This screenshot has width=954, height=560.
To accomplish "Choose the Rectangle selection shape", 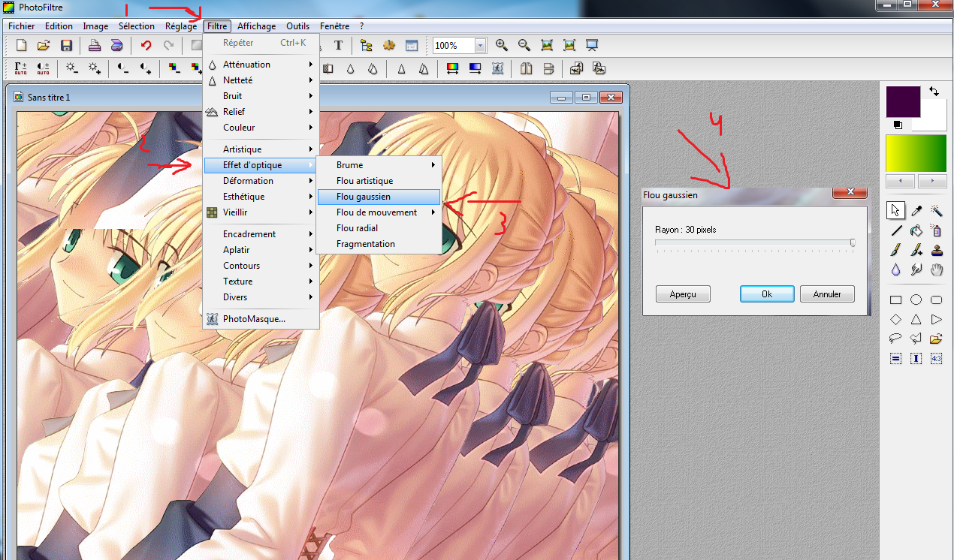I will tap(896, 300).
